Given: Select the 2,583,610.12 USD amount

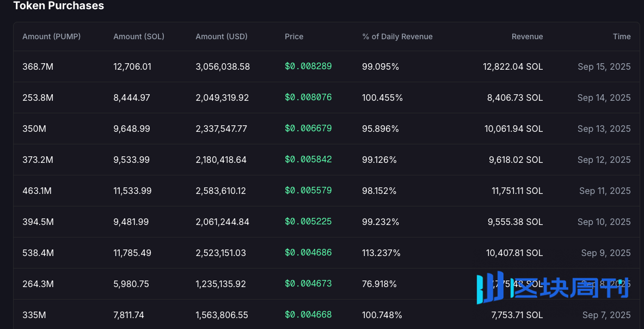Looking at the screenshot, I should (221, 191).
